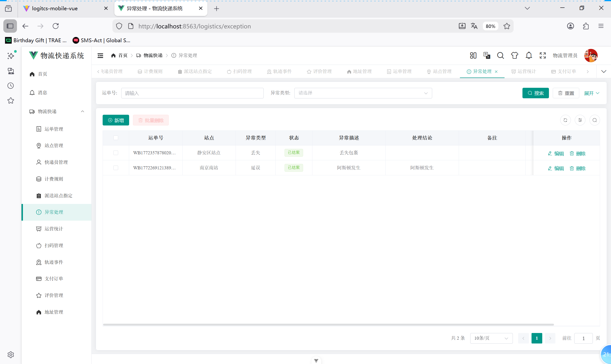Open the 异常类型 dropdown
Image resolution: width=611 pixels, height=364 pixels.
pos(363,93)
